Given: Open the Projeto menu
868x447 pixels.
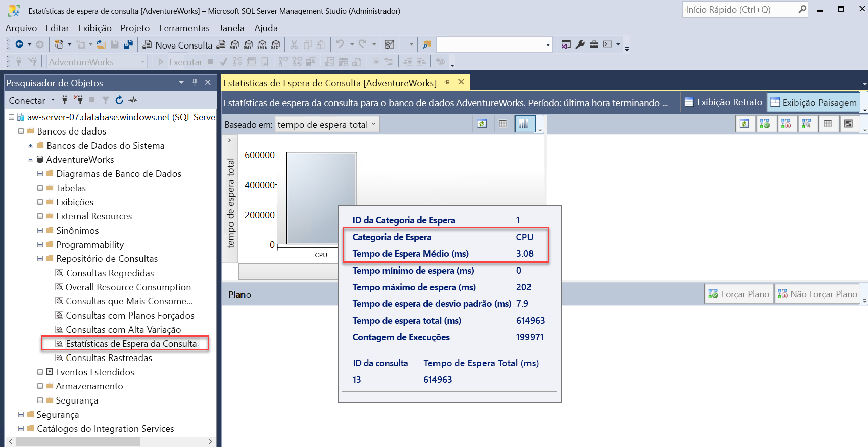Looking at the screenshot, I should (135, 28).
